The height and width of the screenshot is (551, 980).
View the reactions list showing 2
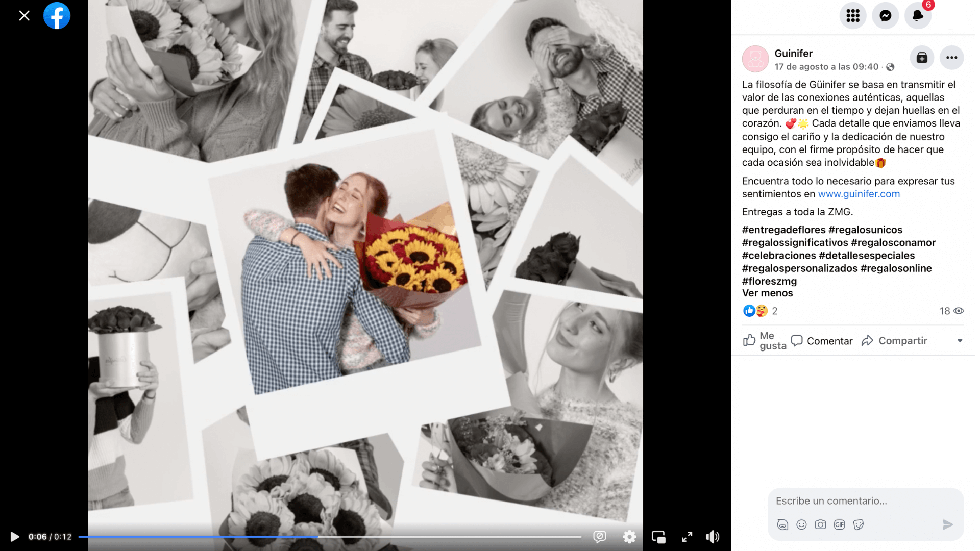[x=760, y=311]
